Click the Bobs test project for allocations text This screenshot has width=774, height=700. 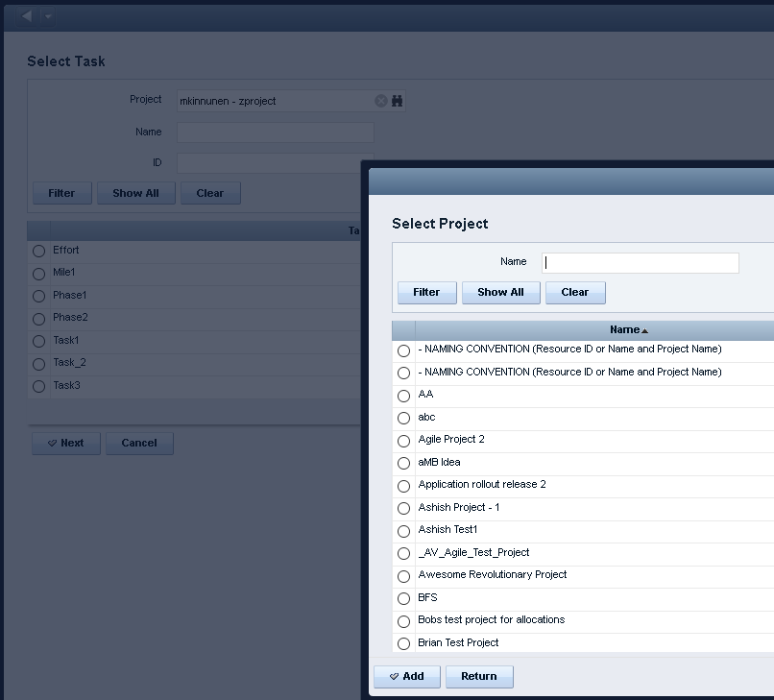(x=491, y=619)
